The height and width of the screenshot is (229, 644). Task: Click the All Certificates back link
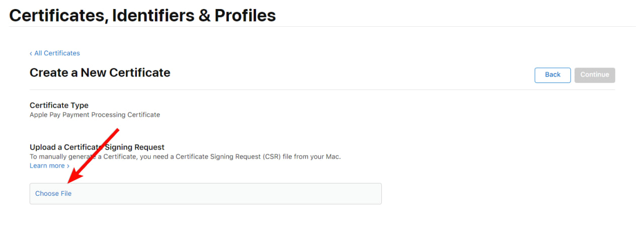coord(57,53)
